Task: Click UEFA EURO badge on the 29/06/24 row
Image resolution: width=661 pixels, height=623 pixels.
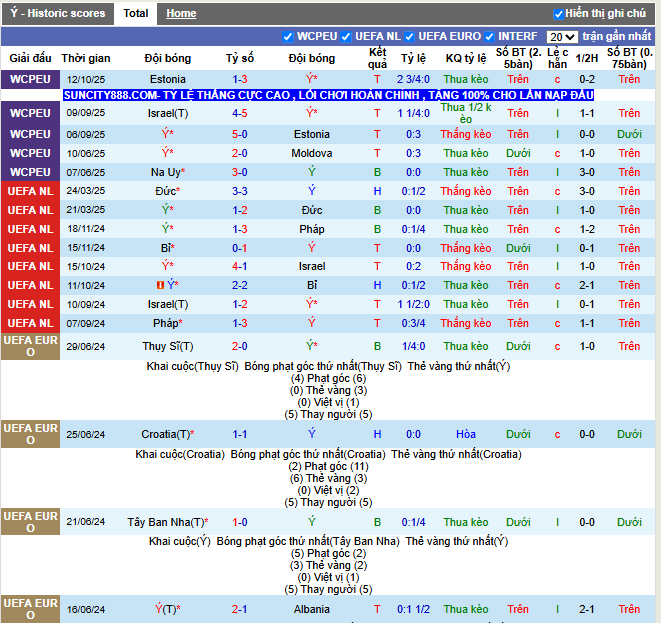Action: click(x=30, y=346)
